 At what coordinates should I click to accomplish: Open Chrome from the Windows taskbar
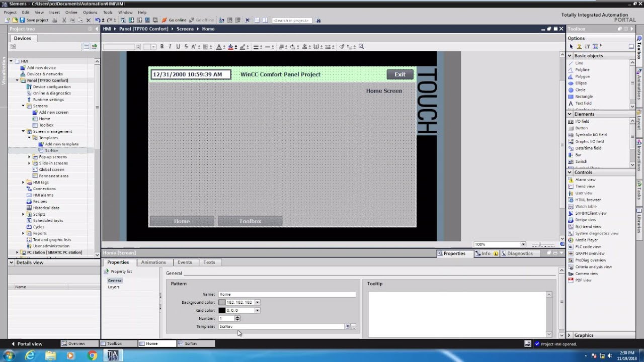coord(92,355)
